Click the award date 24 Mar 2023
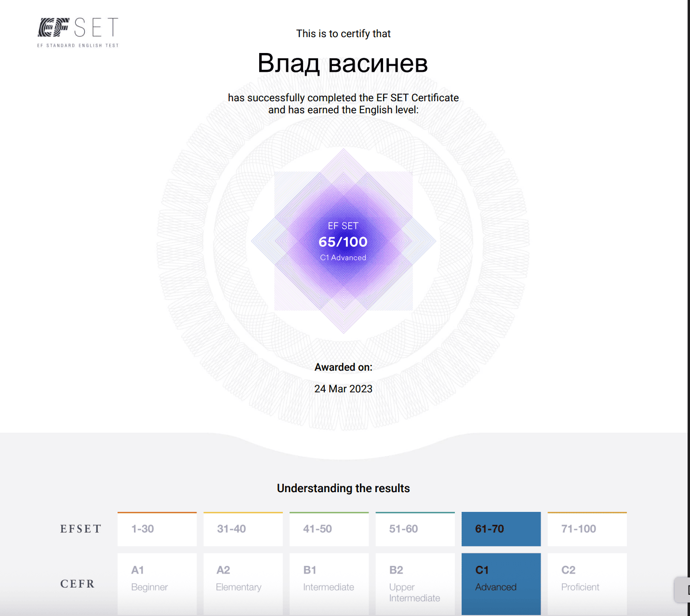The width and height of the screenshot is (690, 616). (343, 388)
